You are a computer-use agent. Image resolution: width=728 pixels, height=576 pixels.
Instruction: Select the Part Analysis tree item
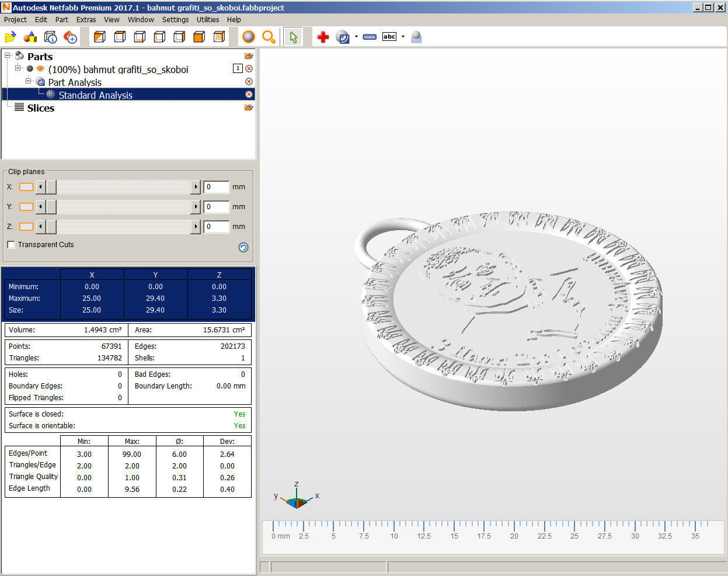point(75,82)
